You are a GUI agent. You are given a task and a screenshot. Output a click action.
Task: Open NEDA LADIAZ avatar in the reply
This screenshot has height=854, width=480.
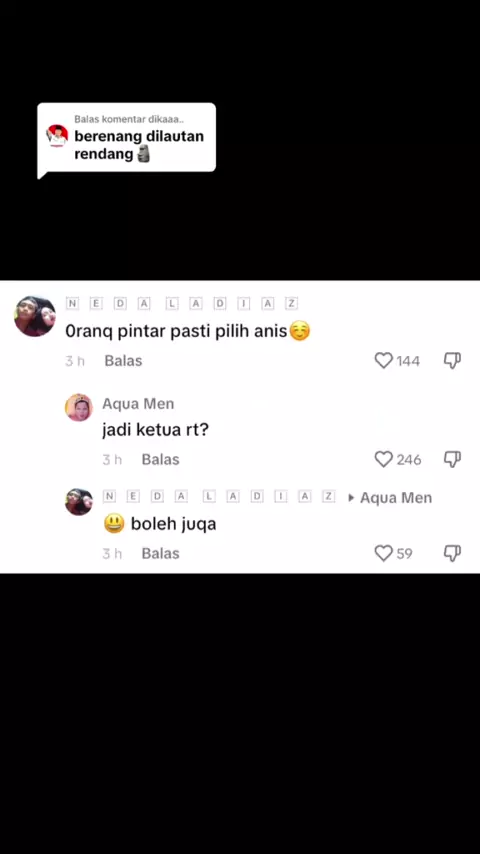(x=79, y=502)
